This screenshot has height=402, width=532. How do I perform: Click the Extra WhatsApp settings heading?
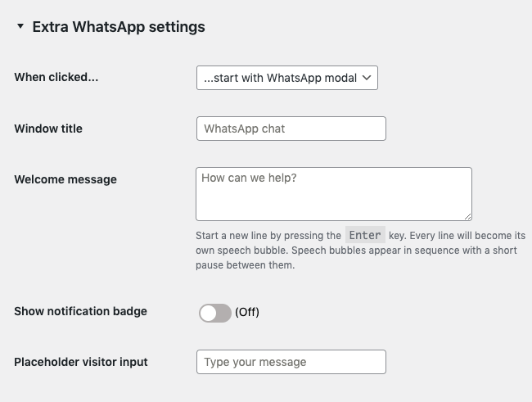[119, 27]
